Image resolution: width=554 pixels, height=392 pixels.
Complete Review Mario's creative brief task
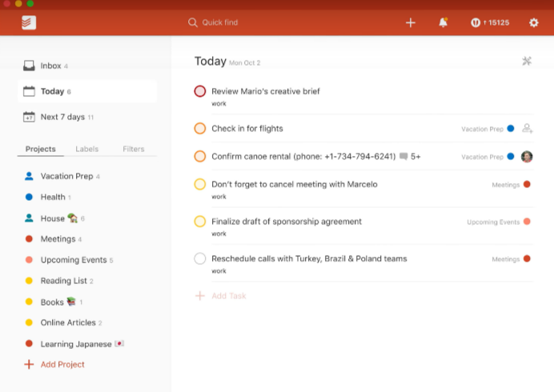tap(200, 91)
